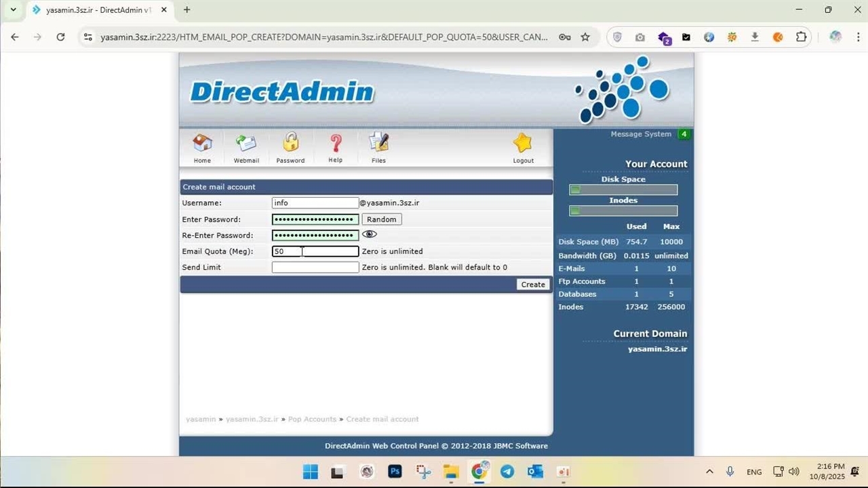Open the Help question mark icon
This screenshot has height=488, width=868.
coord(335,143)
